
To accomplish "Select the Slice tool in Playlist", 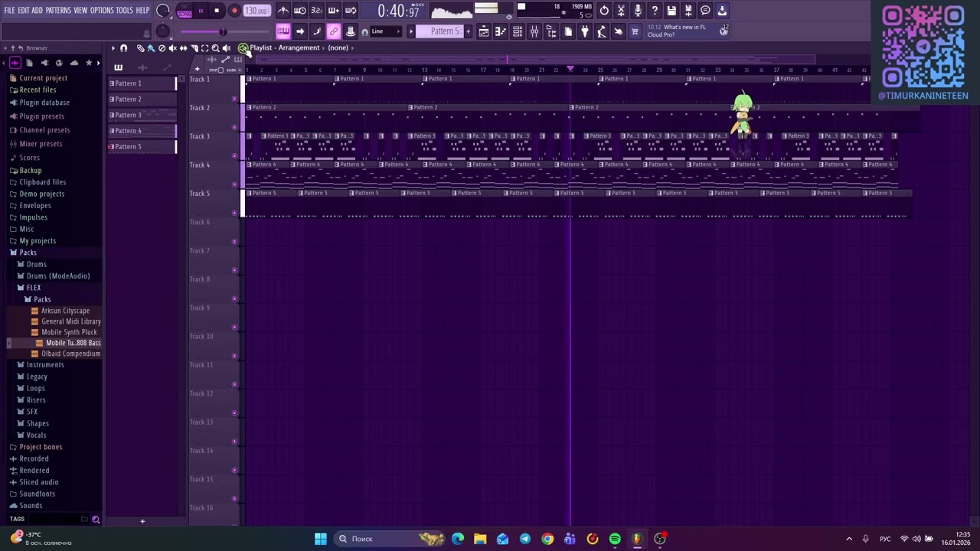I will tap(194, 48).
